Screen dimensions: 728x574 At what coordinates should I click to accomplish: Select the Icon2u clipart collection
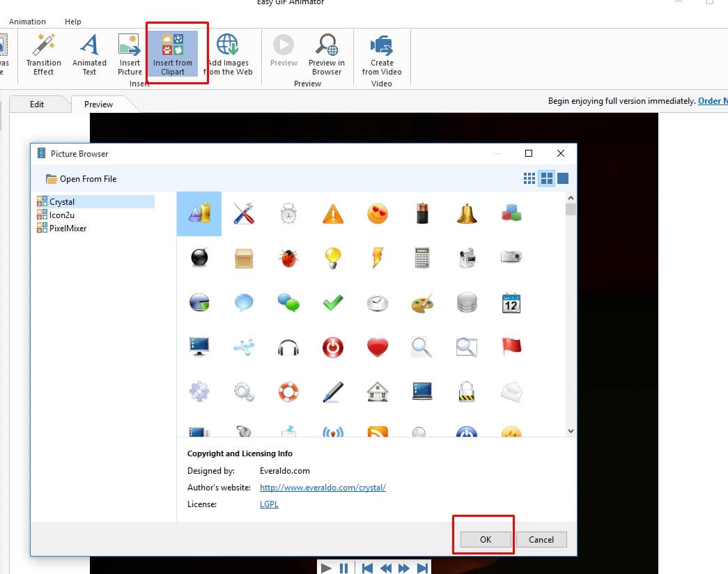(62, 215)
